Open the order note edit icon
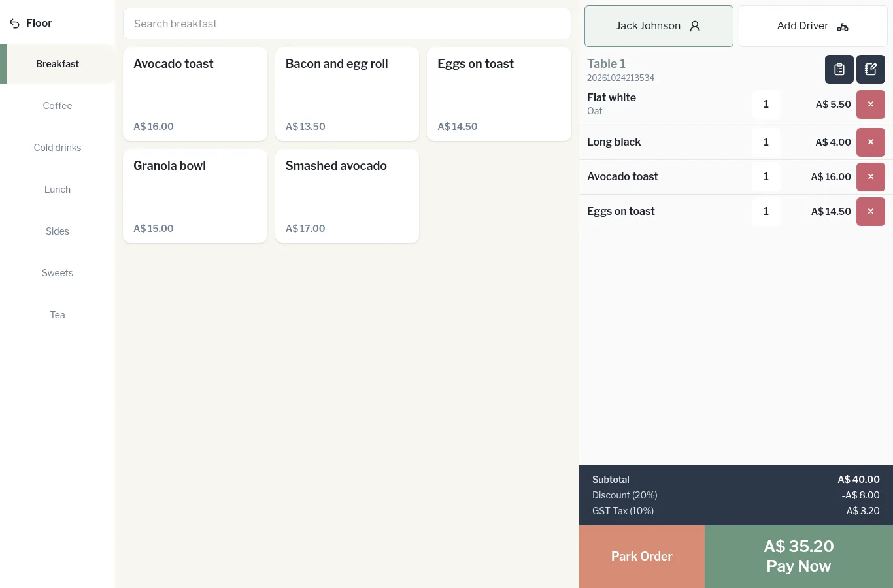The height and width of the screenshot is (588, 893). tap(871, 69)
